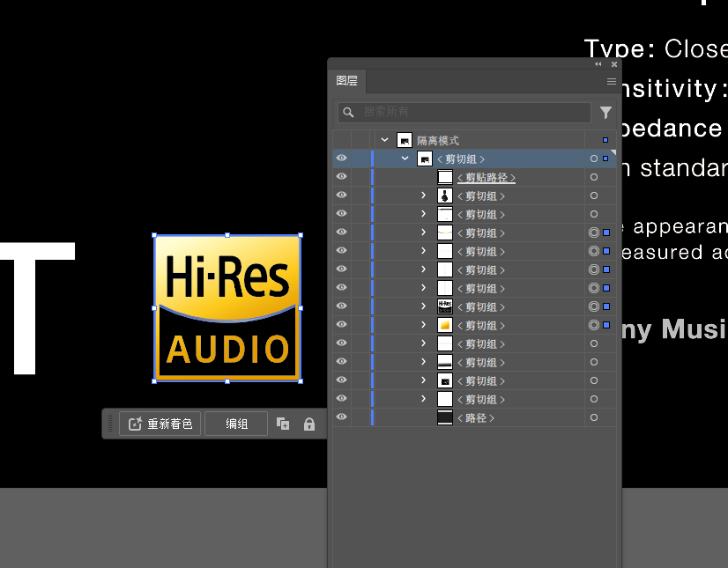Toggle visibility of the headphone-thumbnail 剪切组 row

(x=342, y=195)
